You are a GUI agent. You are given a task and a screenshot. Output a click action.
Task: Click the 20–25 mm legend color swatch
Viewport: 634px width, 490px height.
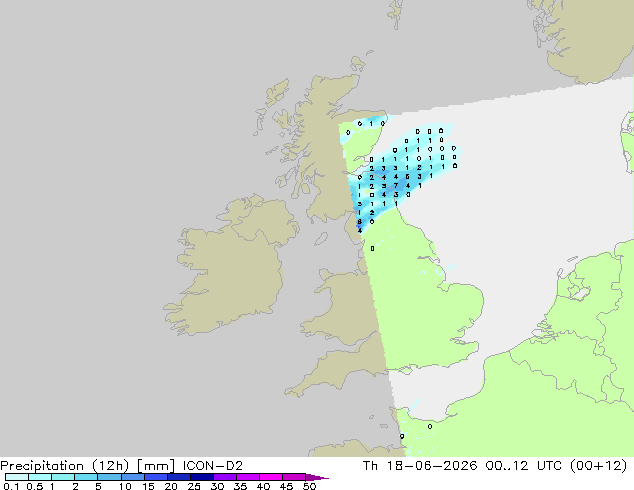point(179,477)
